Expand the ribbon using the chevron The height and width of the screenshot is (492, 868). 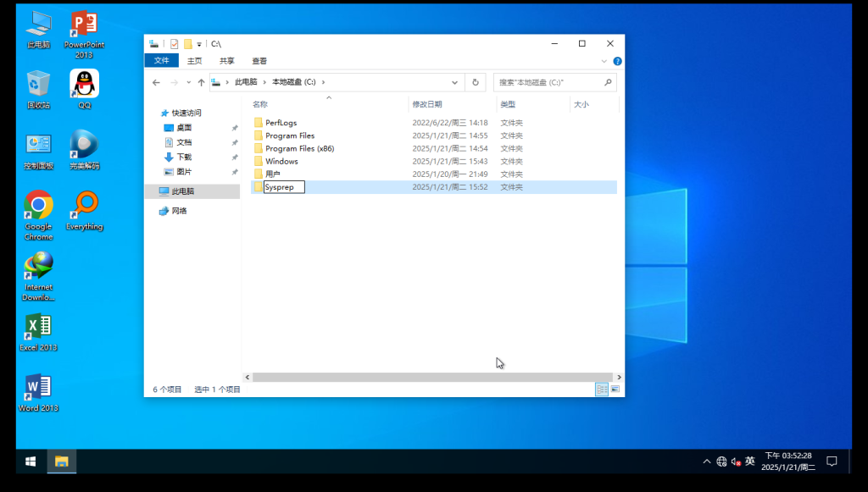(604, 61)
